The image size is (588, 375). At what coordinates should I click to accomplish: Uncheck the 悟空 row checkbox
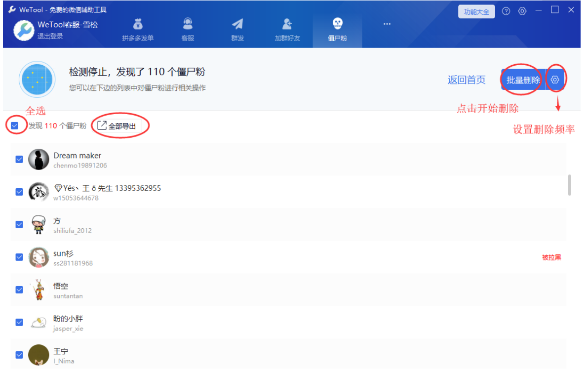19,290
